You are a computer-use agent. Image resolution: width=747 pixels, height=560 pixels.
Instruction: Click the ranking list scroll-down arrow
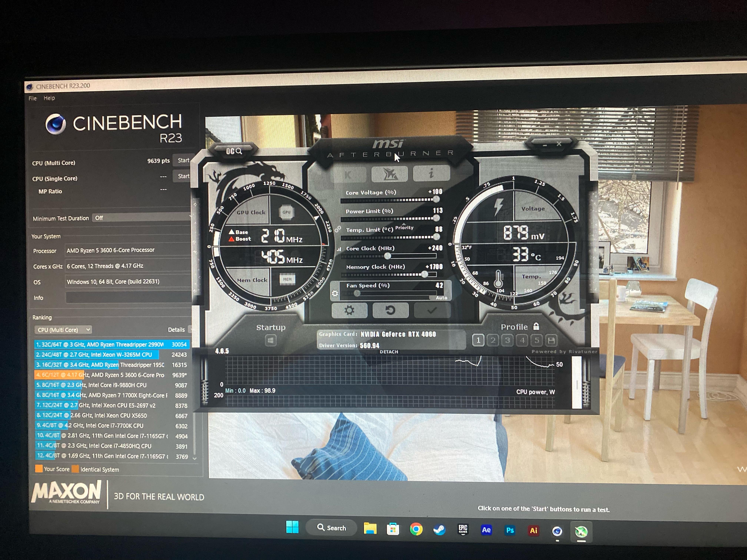coord(195,458)
